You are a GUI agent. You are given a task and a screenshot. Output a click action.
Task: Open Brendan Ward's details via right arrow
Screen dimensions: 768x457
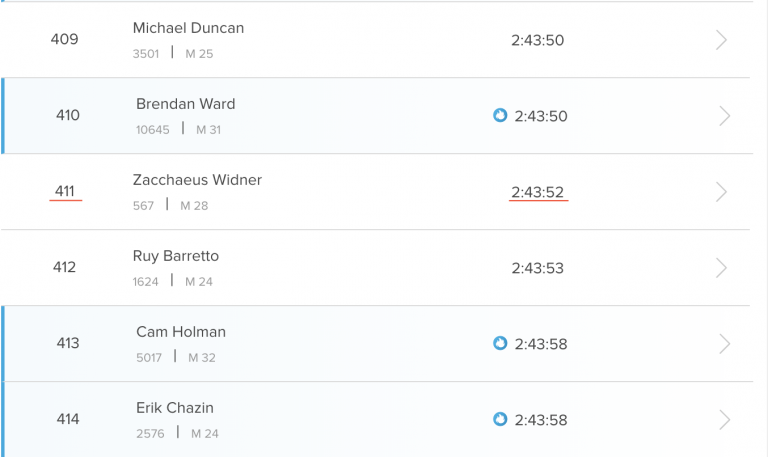tap(725, 116)
